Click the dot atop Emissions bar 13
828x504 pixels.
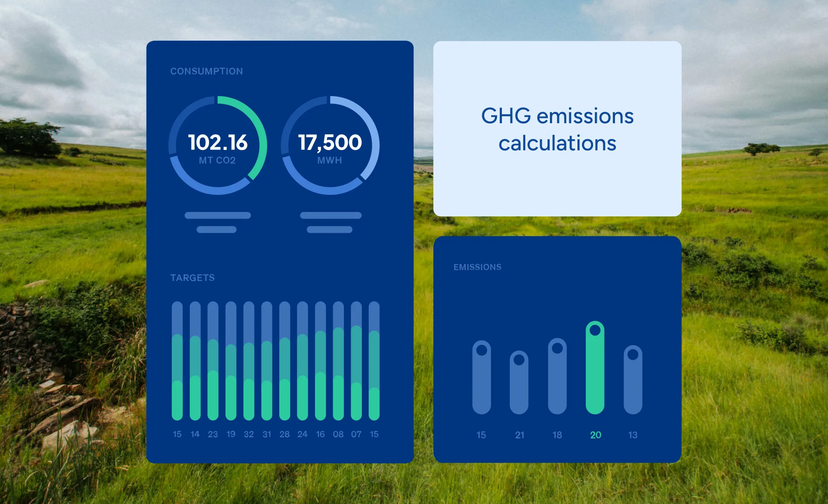[633, 354]
